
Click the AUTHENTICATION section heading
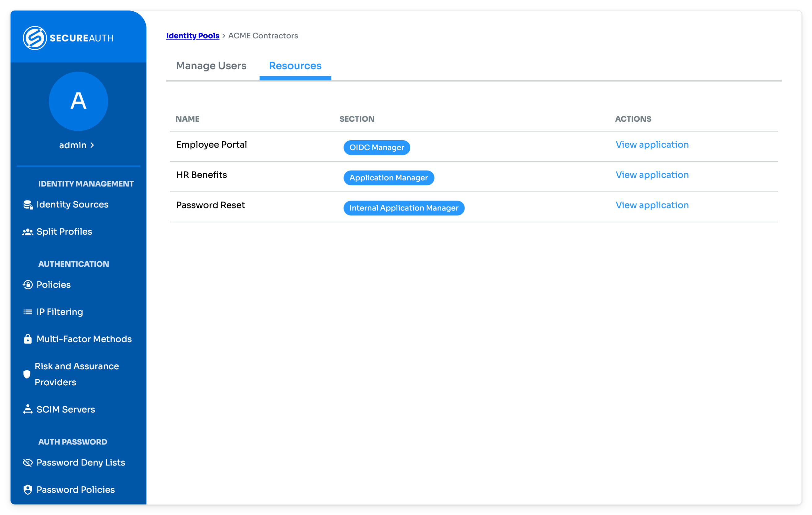[74, 264]
